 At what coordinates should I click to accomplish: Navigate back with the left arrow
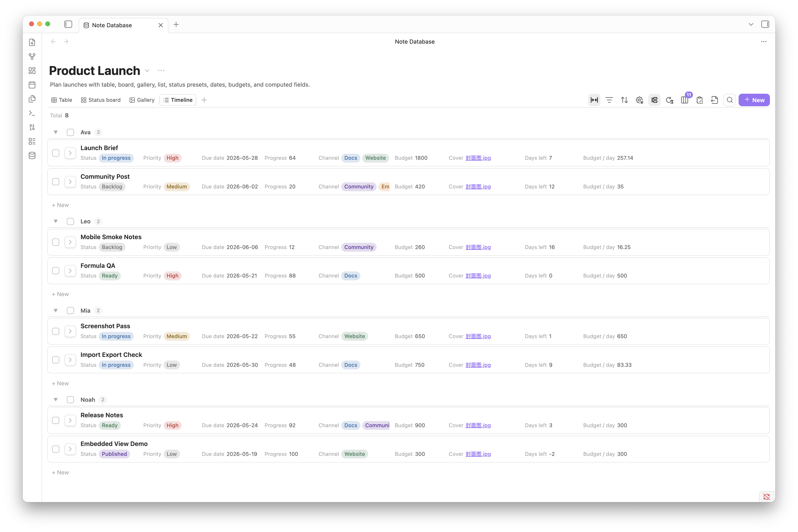pos(53,41)
